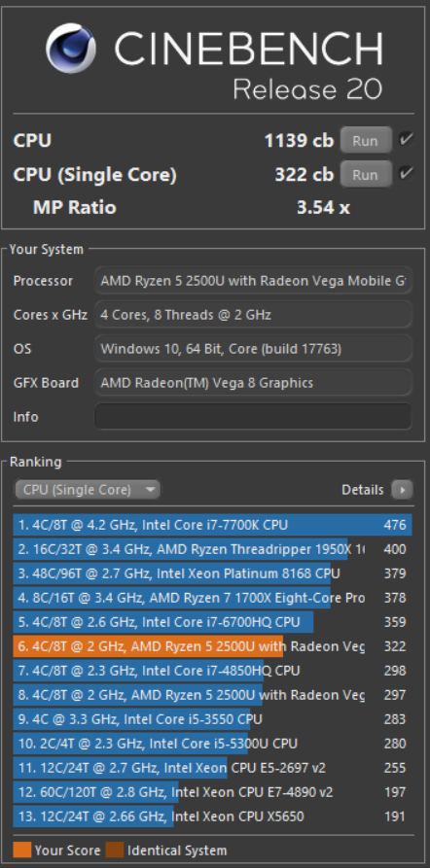
Task: Select ranking row 9 Core i5-3550
Action: click(x=213, y=719)
